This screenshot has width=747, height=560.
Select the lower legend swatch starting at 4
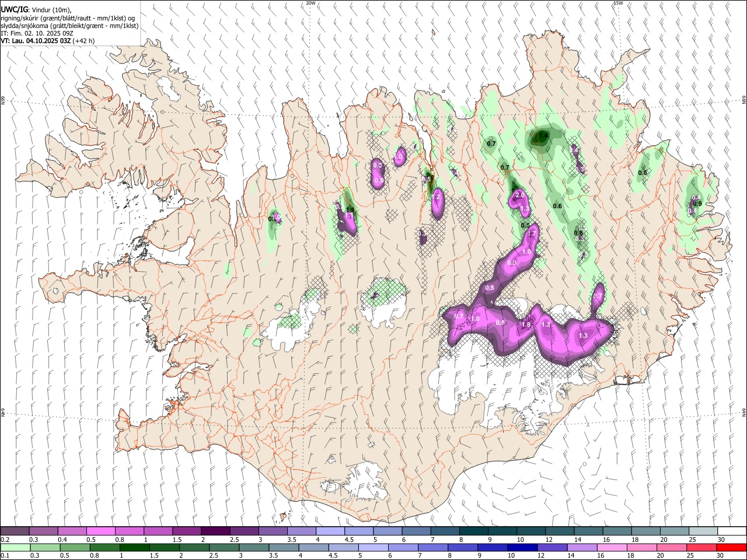click(313, 547)
